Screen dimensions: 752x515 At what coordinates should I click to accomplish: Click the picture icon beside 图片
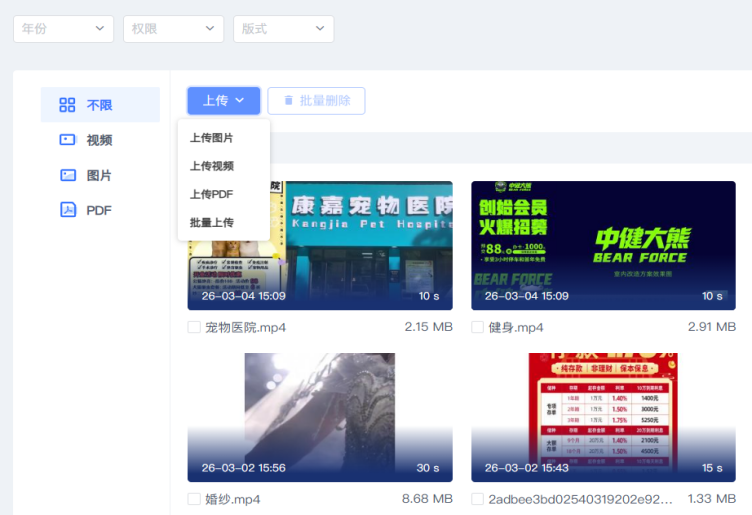tap(67, 175)
